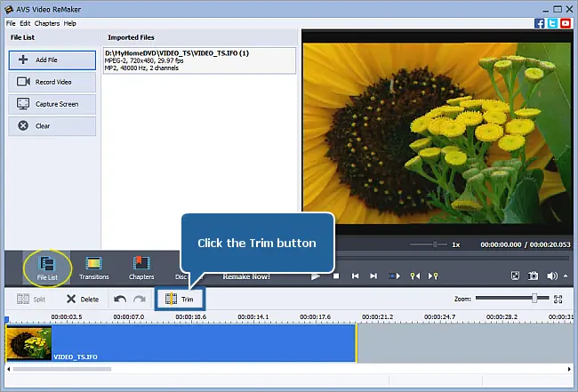The image size is (578, 392).
Task: Click the preview seek progress bar
Action: click(452, 259)
